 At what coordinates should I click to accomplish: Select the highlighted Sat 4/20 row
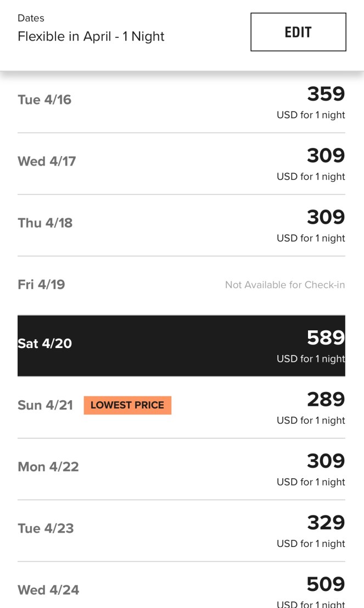click(45, 344)
